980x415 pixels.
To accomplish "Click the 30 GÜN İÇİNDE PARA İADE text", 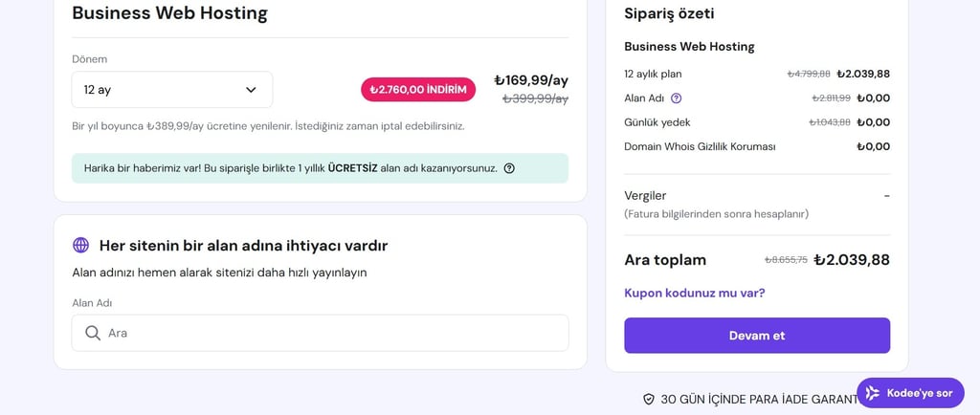I will pos(758,399).
